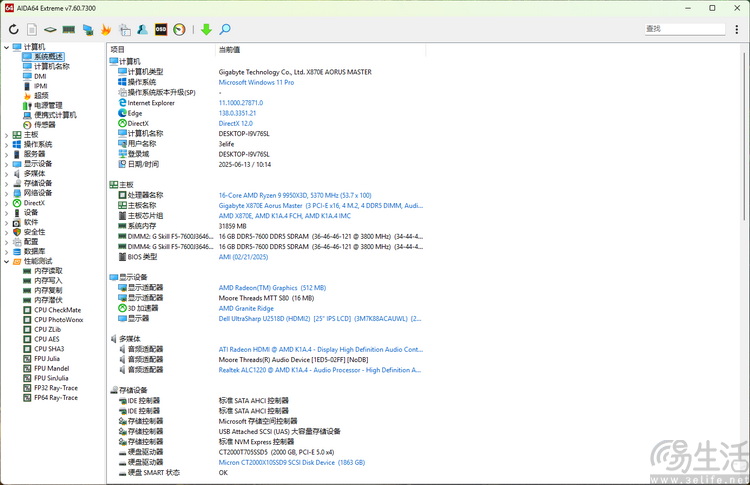Select the CPU CheckMate benchmark
This screenshot has height=485, width=750.
click(x=52, y=310)
